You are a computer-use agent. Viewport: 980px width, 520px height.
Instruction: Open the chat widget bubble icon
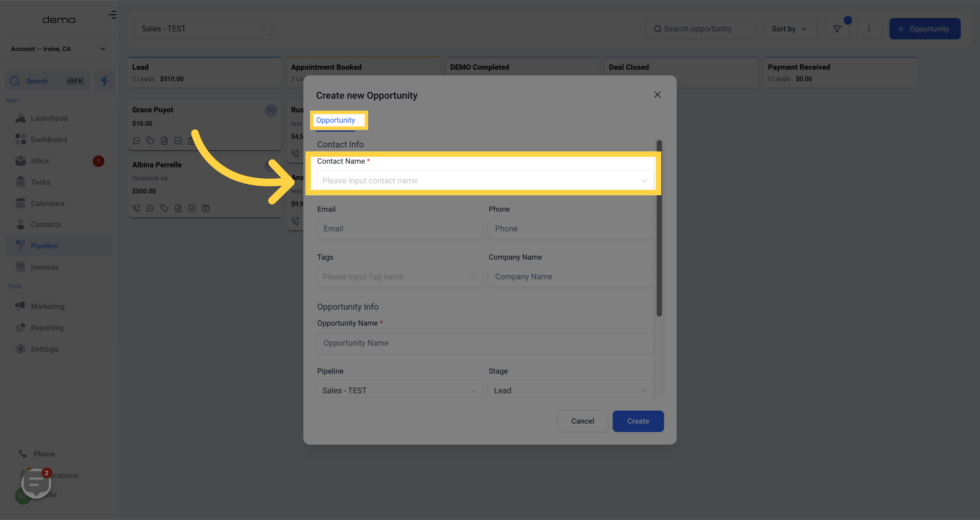point(36,483)
